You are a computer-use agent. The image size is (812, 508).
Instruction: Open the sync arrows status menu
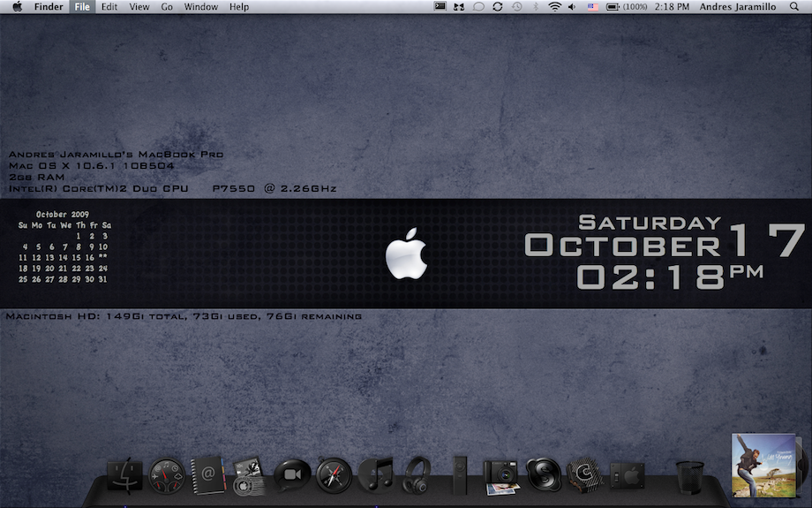[x=498, y=7]
